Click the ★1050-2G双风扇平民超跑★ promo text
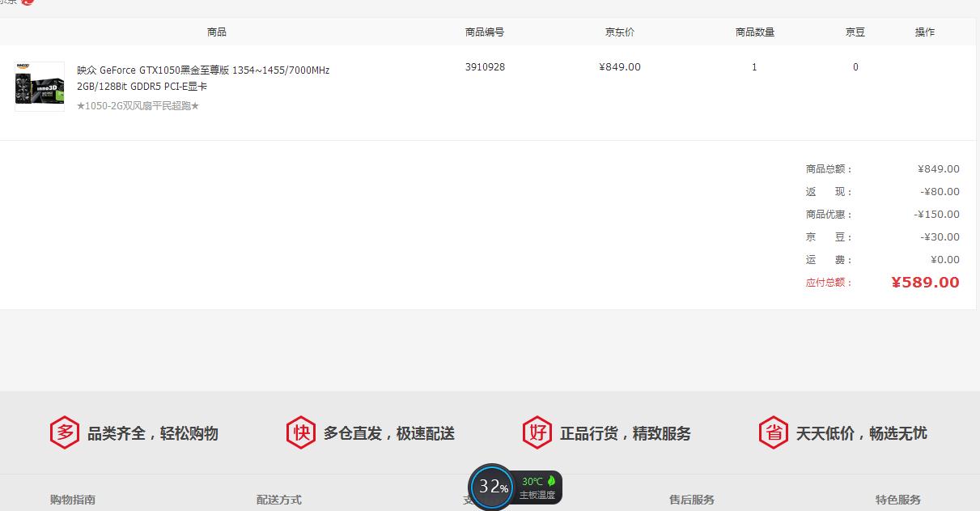 tap(138, 106)
